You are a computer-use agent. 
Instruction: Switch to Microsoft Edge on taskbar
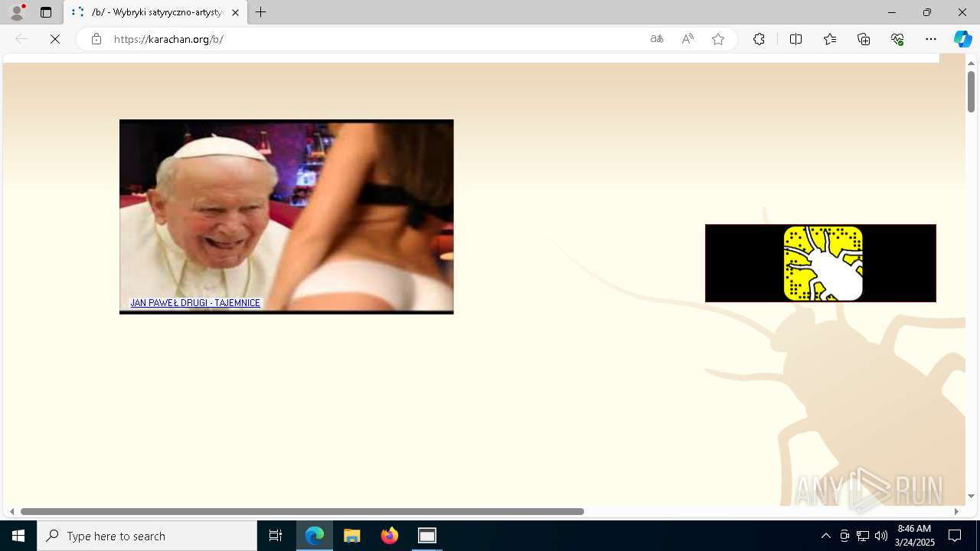[x=315, y=536]
